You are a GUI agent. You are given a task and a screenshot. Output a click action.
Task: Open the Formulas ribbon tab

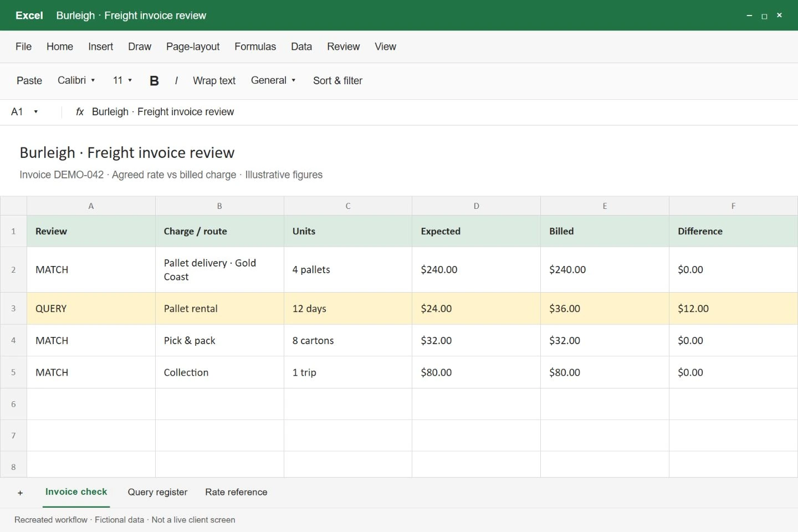pos(255,47)
